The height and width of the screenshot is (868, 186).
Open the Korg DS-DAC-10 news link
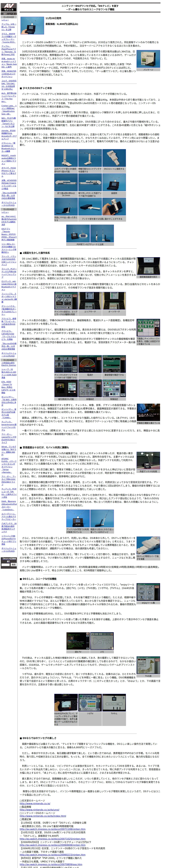(x=9, y=85)
